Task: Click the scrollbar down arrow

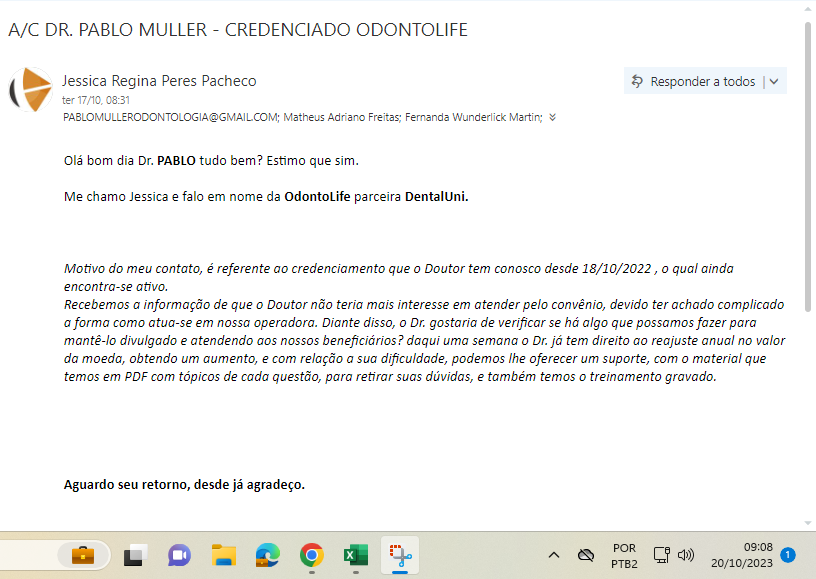Action: click(x=808, y=523)
